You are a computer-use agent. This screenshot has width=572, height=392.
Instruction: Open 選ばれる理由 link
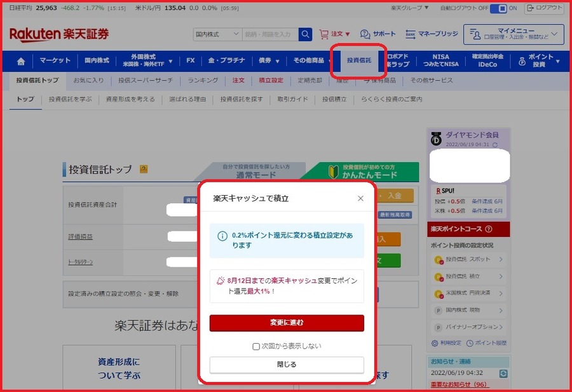[187, 99]
